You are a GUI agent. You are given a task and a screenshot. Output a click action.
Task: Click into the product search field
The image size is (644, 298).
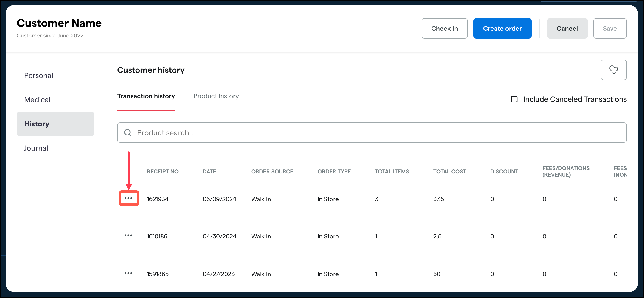click(225, 132)
